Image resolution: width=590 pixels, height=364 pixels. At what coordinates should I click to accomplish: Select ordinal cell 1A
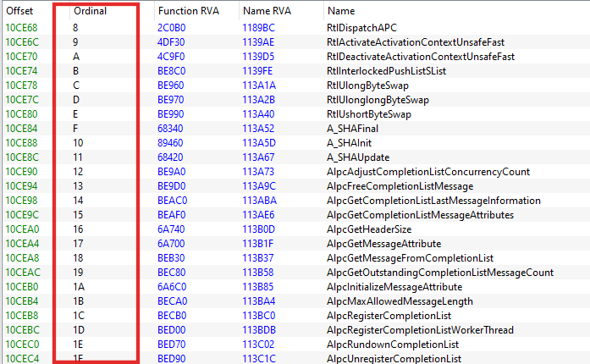coord(80,287)
